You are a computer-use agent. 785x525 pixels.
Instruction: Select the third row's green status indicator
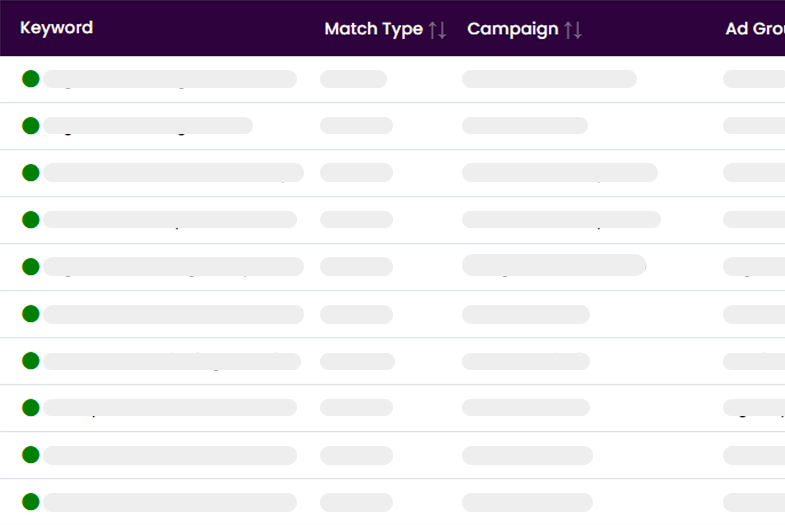click(x=31, y=173)
